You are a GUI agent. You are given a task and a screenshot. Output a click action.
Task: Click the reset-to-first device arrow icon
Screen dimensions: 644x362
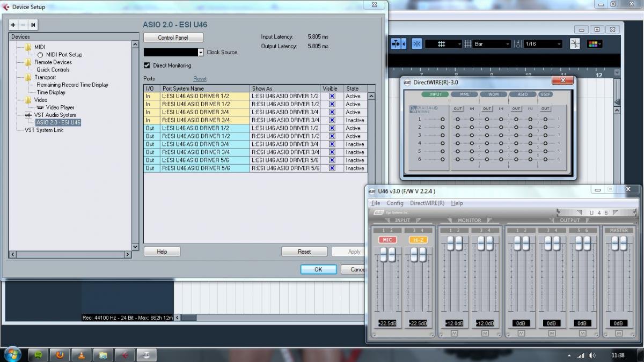(33, 25)
